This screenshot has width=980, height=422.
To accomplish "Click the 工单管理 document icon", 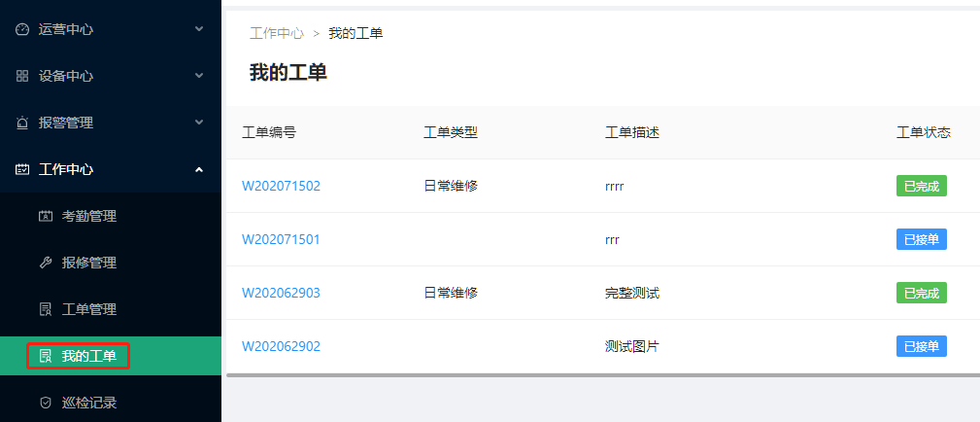I will [45, 309].
